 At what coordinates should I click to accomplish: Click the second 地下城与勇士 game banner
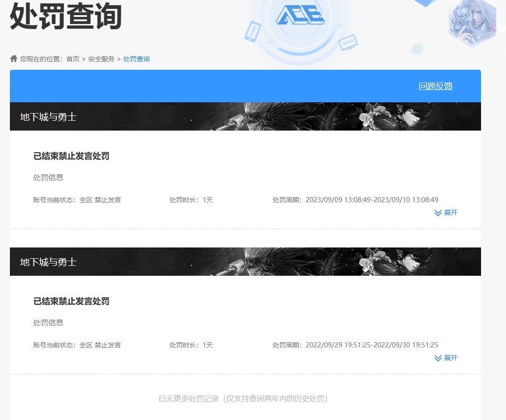point(245,262)
